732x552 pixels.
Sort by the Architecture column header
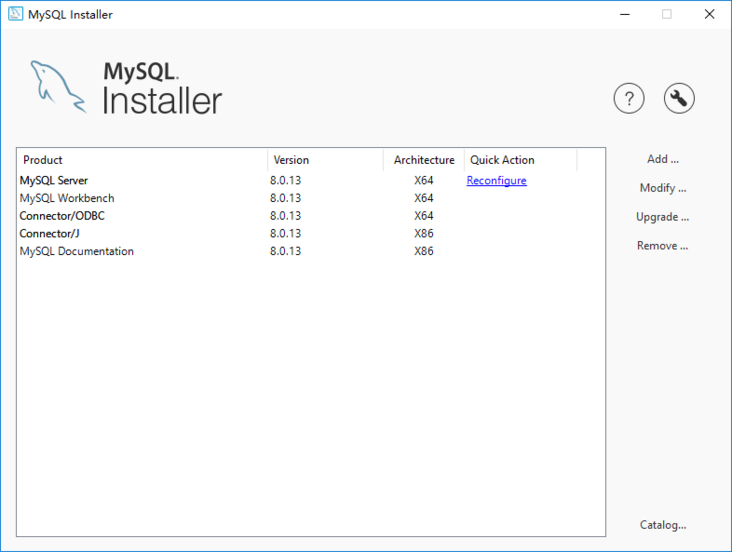point(424,160)
